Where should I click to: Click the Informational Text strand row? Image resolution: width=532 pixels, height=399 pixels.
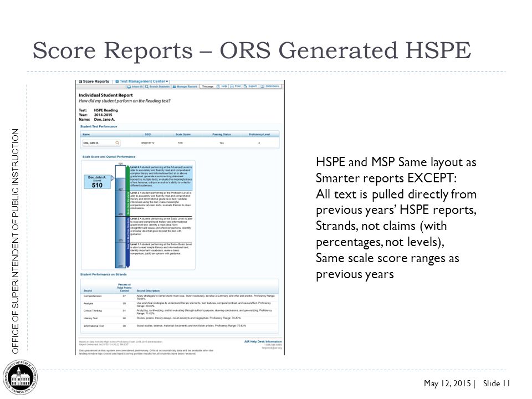[x=180, y=326]
